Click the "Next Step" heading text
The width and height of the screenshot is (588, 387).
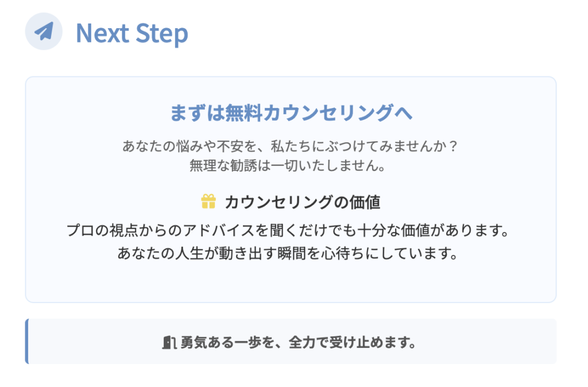131,33
